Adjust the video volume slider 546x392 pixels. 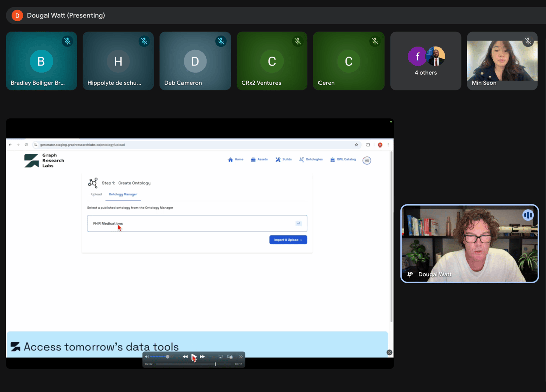(x=160, y=357)
